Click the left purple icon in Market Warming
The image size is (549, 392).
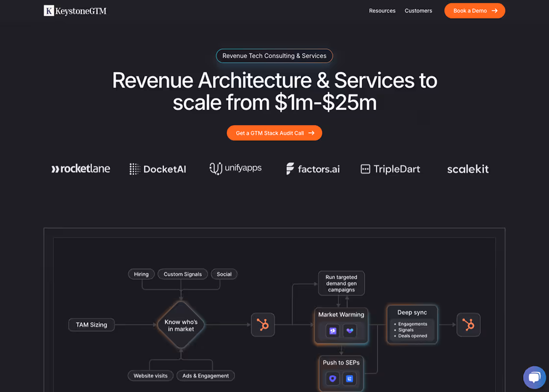point(333,331)
